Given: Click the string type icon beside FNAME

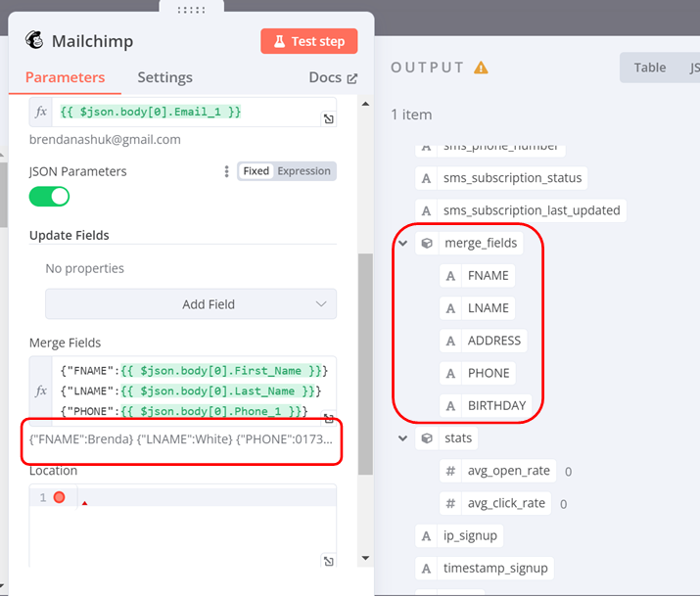Looking at the screenshot, I should [450, 276].
